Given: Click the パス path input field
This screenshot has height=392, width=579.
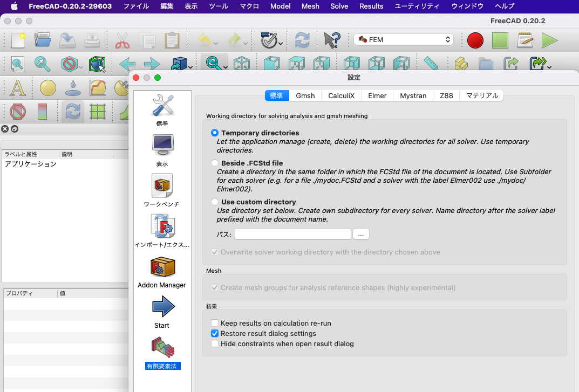Looking at the screenshot, I should (293, 235).
